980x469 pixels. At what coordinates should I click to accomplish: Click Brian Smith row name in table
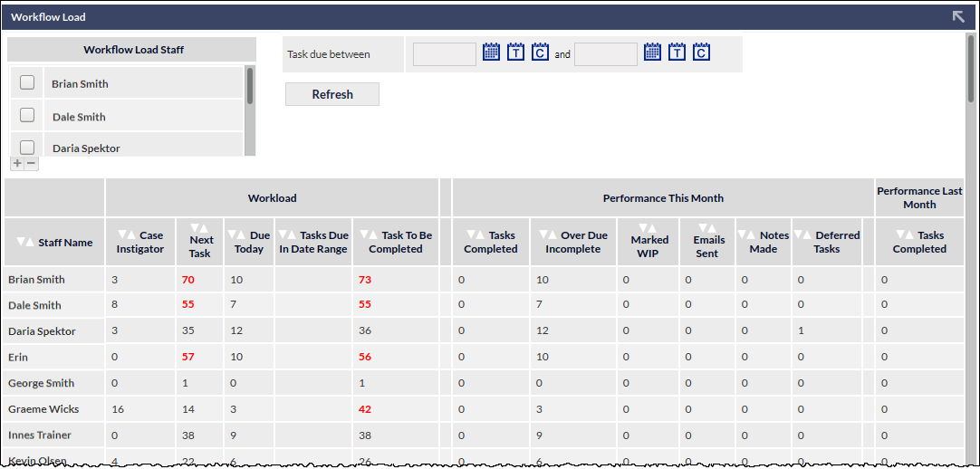point(36,280)
